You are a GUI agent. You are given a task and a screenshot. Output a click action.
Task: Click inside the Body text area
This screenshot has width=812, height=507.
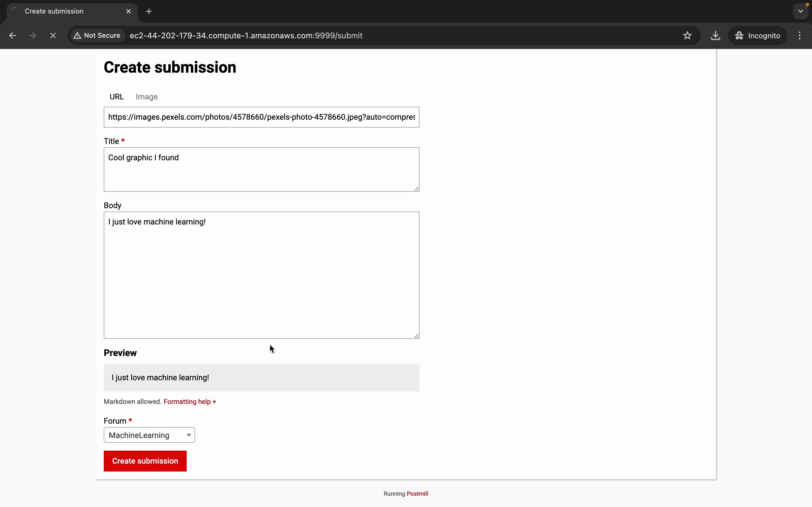click(x=261, y=275)
